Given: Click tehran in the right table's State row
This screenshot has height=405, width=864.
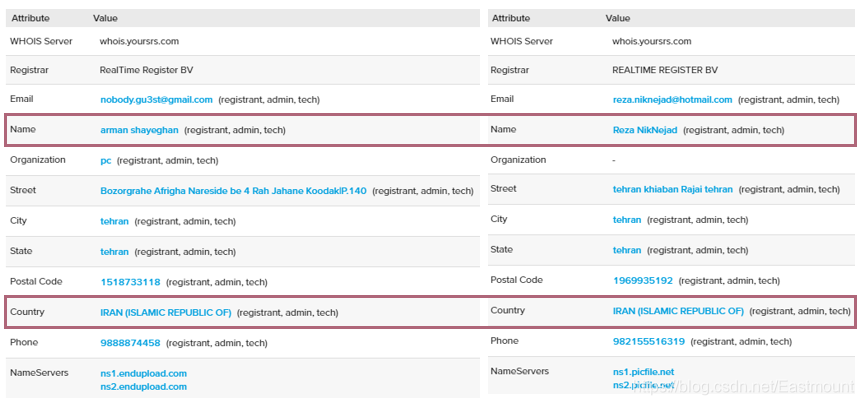Looking at the screenshot, I should (x=627, y=250).
